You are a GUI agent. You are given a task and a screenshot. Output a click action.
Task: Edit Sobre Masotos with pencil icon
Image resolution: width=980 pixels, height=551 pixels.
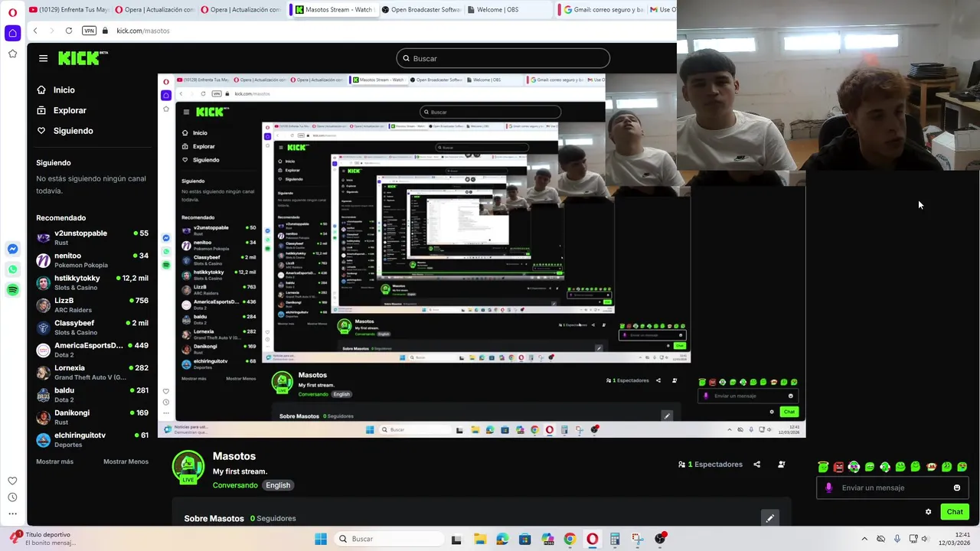770,518
